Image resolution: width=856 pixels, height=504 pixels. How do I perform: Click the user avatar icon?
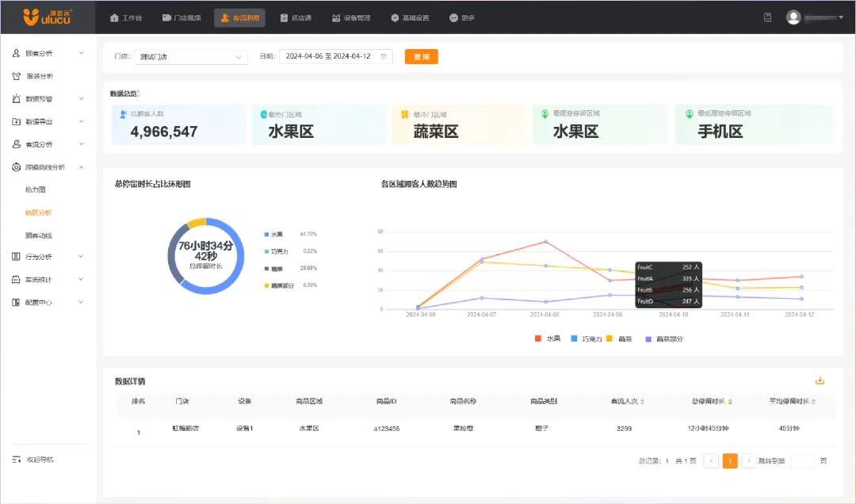click(793, 17)
